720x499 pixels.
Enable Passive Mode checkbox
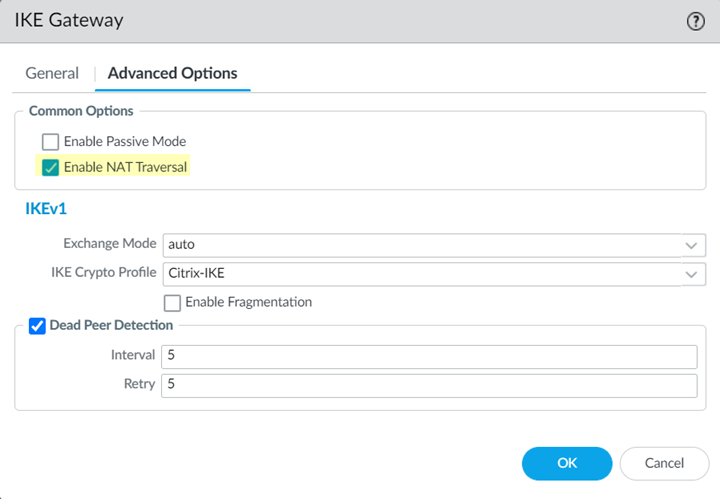tap(51, 142)
